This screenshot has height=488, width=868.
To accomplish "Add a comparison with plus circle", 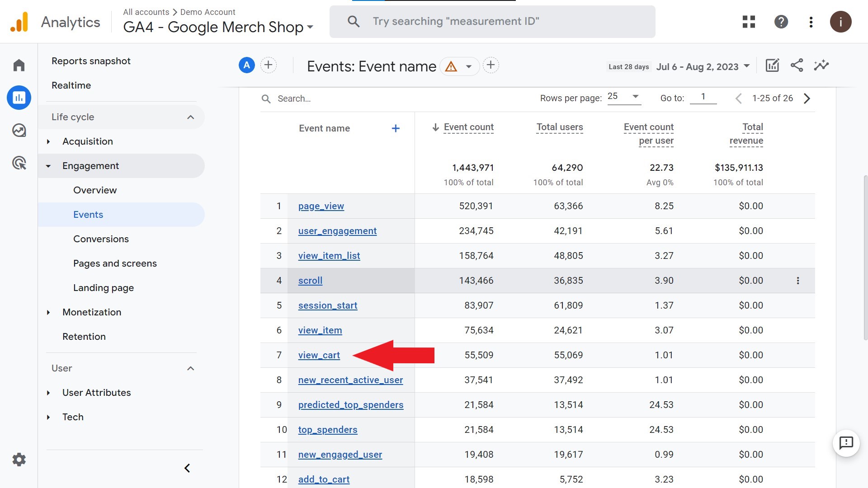I will click(x=269, y=66).
